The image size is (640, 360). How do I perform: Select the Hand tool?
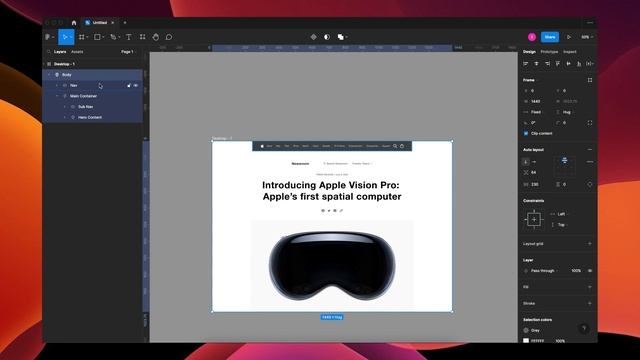[156, 37]
